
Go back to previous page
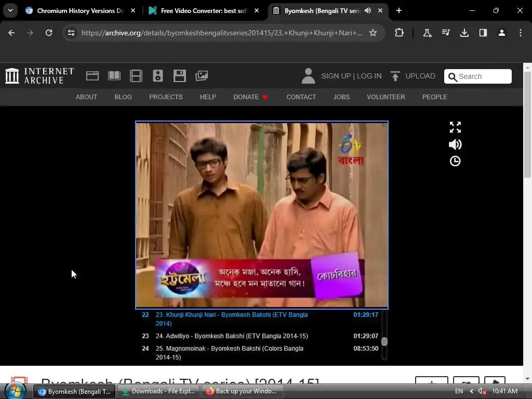11,33
